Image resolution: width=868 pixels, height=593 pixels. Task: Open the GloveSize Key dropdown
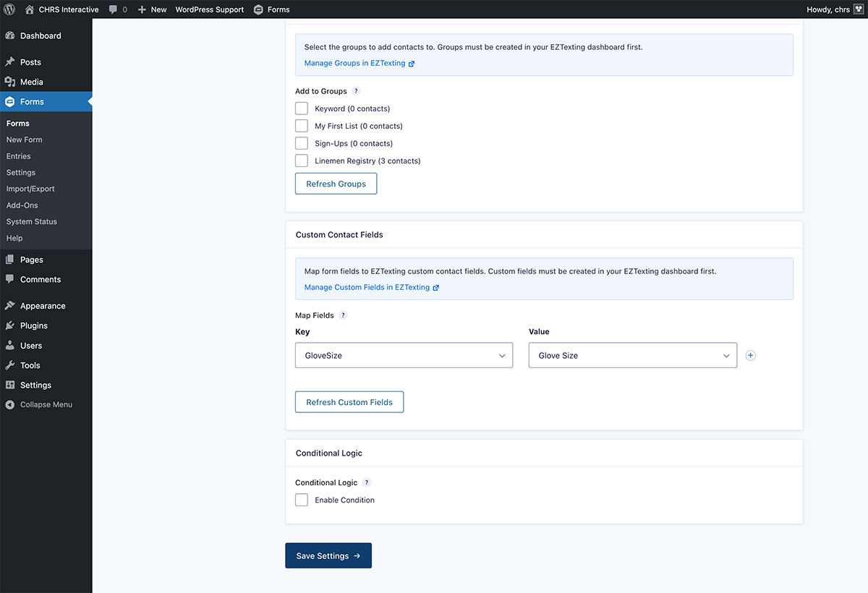[x=404, y=355]
